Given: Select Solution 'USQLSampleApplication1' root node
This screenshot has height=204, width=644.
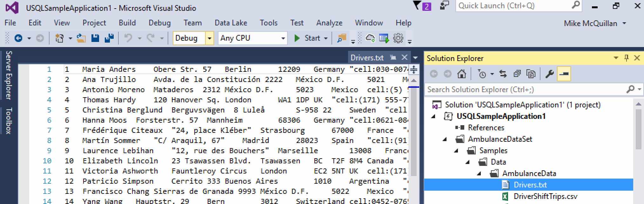Looking at the screenshot, I should pos(522,105).
